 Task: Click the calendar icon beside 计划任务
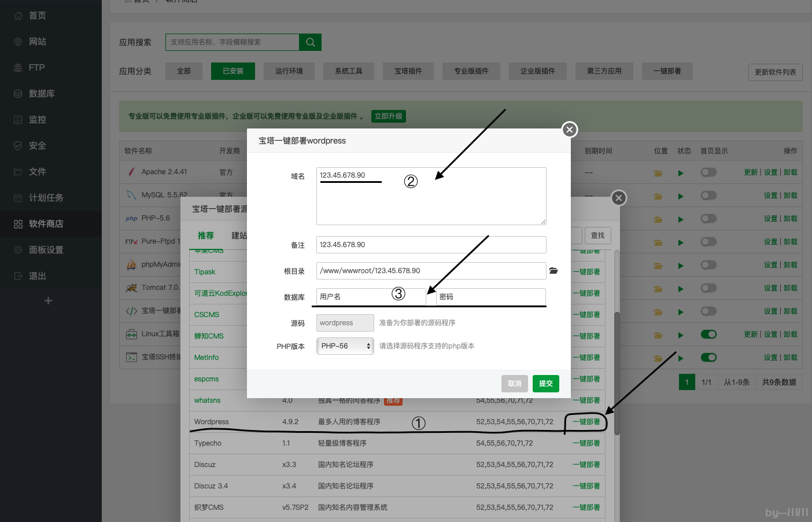pyautogui.click(x=18, y=198)
